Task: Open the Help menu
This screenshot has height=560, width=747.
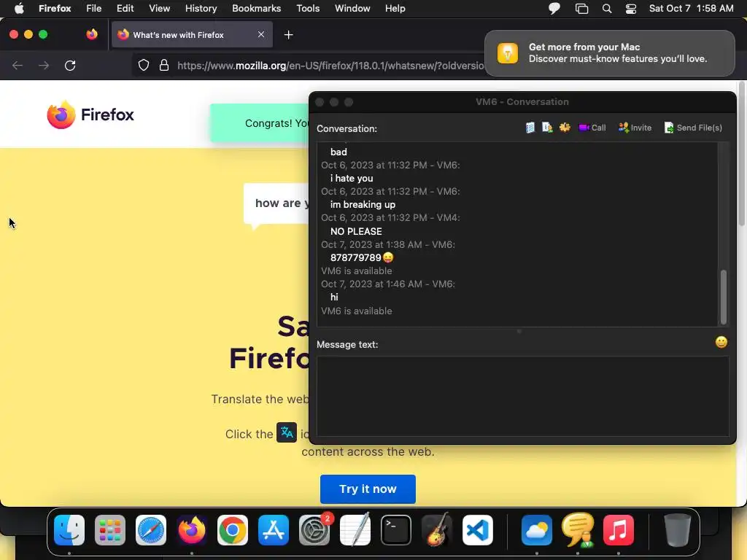Action: point(395,9)
